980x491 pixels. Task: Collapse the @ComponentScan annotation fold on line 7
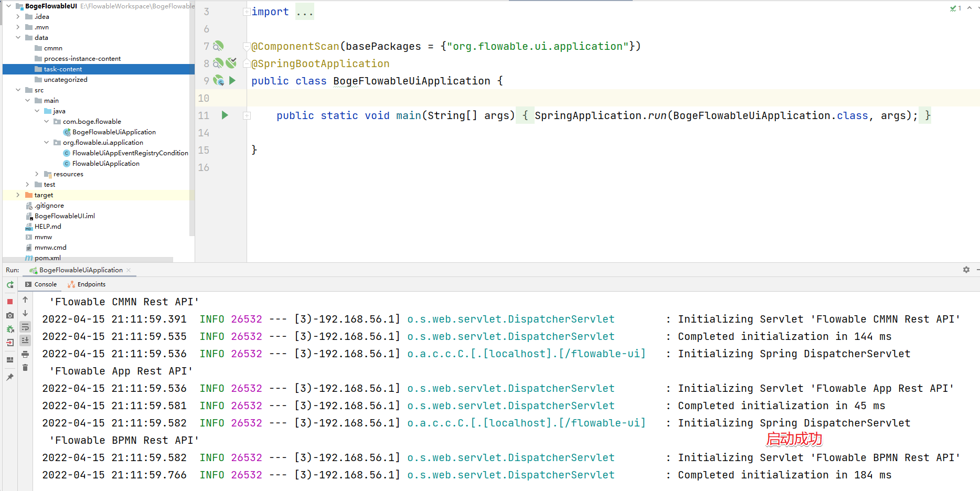point(247,46)
